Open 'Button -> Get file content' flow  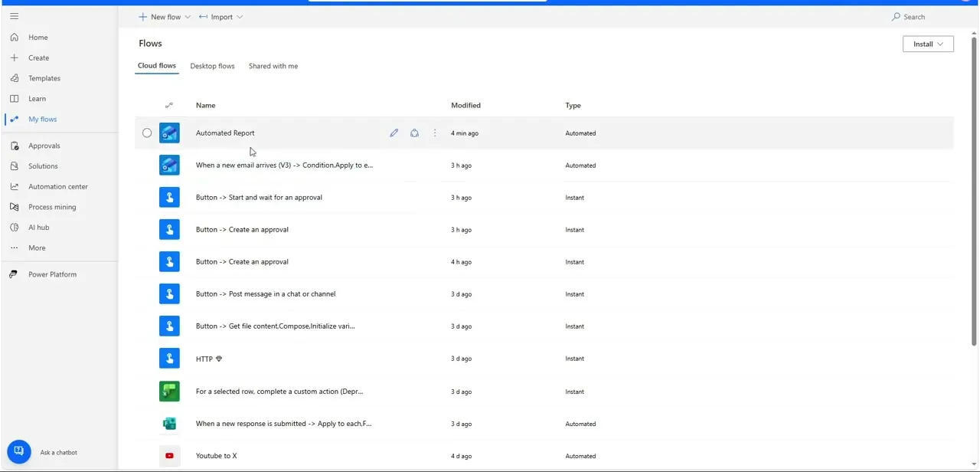pyautogui.click(x=275, y=326)
